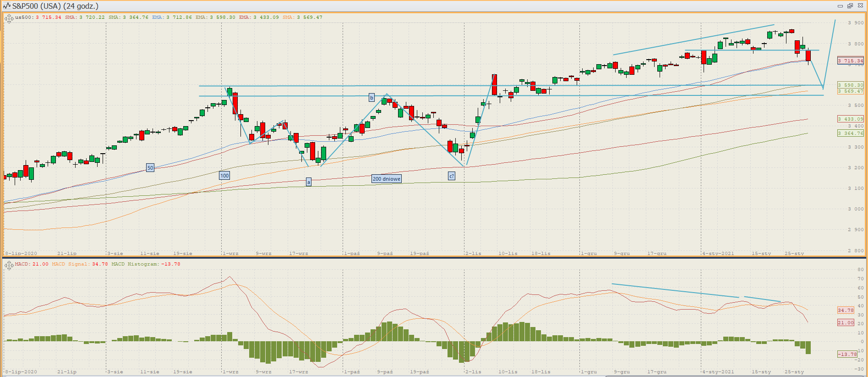The image size is (868, 377).
Task: Minimize the S&P500 chart window
Action: (x=840, y=6)
